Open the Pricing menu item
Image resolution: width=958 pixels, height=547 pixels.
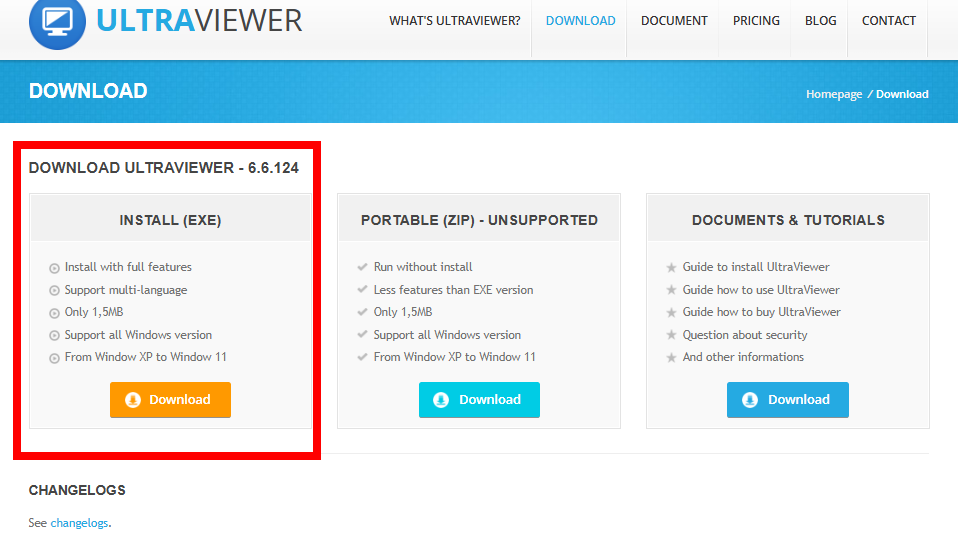tap(756, 21)
